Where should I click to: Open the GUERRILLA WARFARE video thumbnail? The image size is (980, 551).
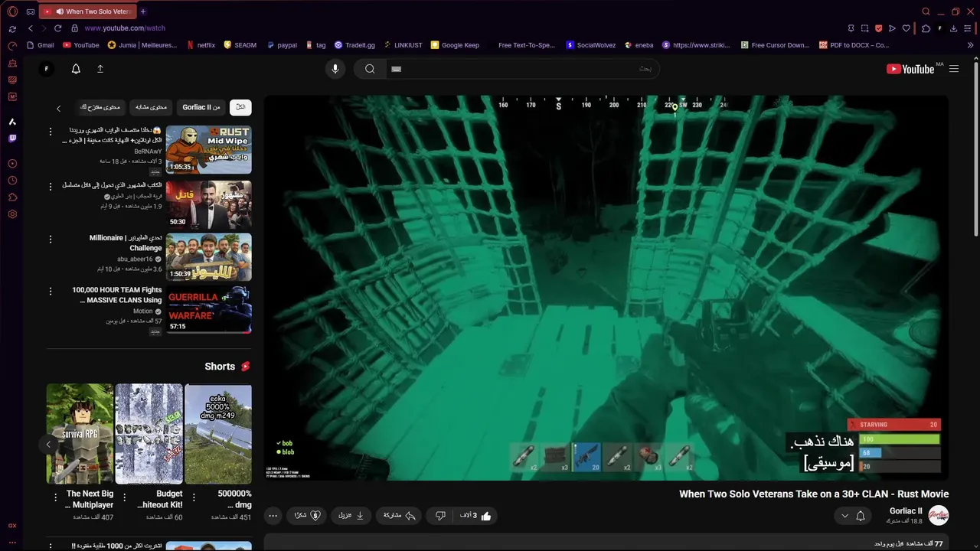[x=208, y=309]
